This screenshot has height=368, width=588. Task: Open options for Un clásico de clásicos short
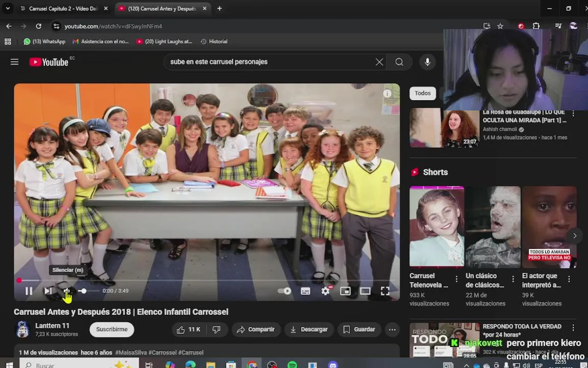[x=512, y=279]
